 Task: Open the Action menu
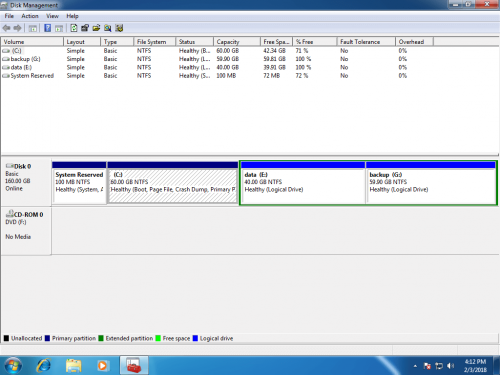click(30, 16)
